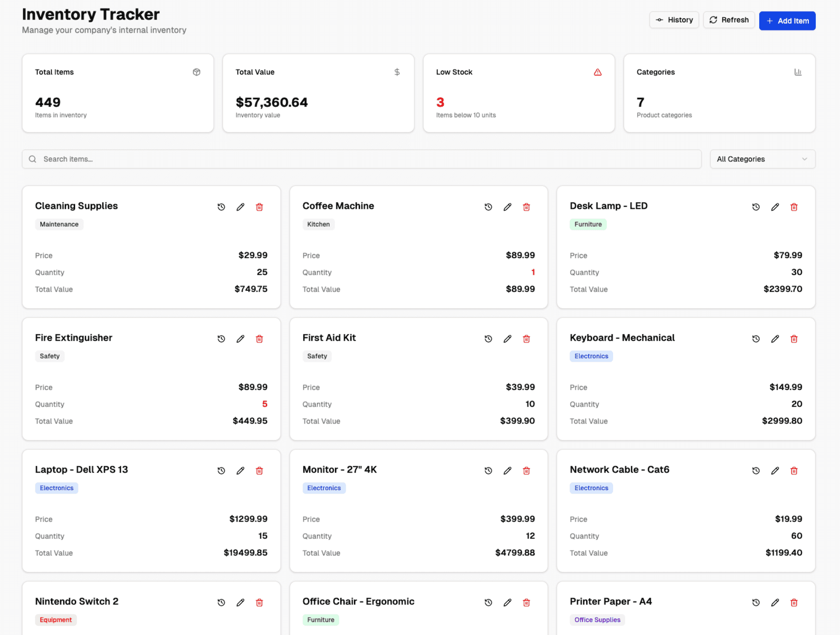Screen dimensions: 840x635
Task: Open history for Keyboard - Mechanical
Action: 756,339
